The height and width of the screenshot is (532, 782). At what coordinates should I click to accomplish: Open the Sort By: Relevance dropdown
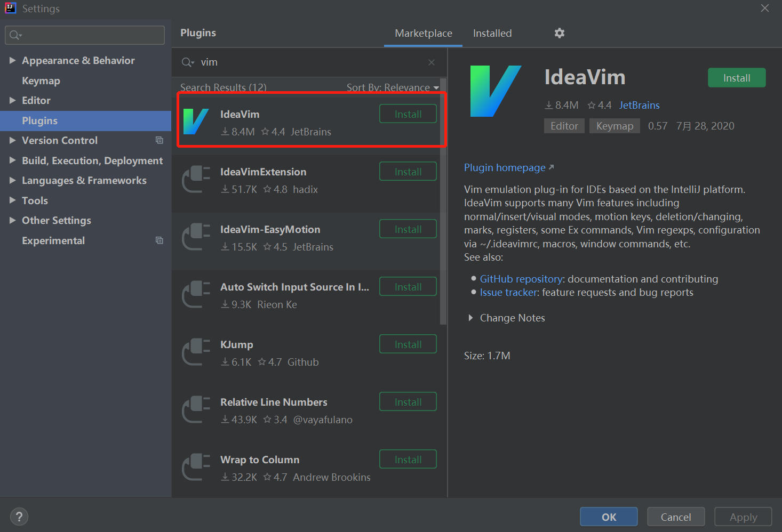393,87
